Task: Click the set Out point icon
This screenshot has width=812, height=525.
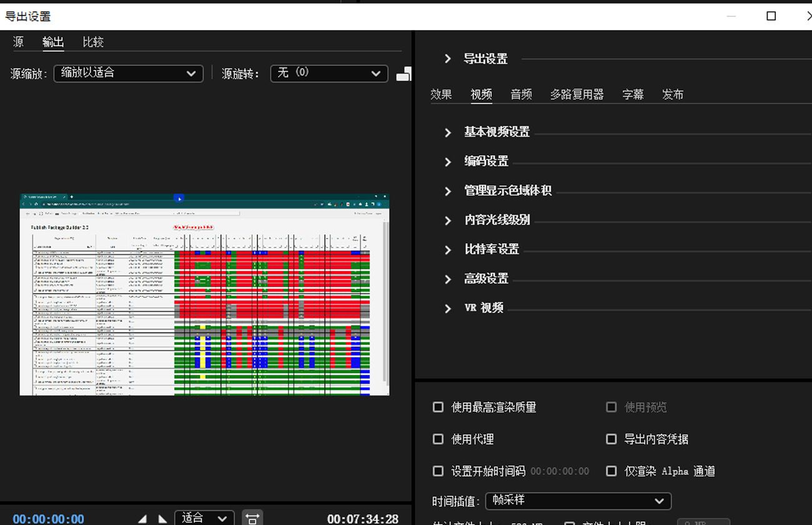Action: [162, 517]
